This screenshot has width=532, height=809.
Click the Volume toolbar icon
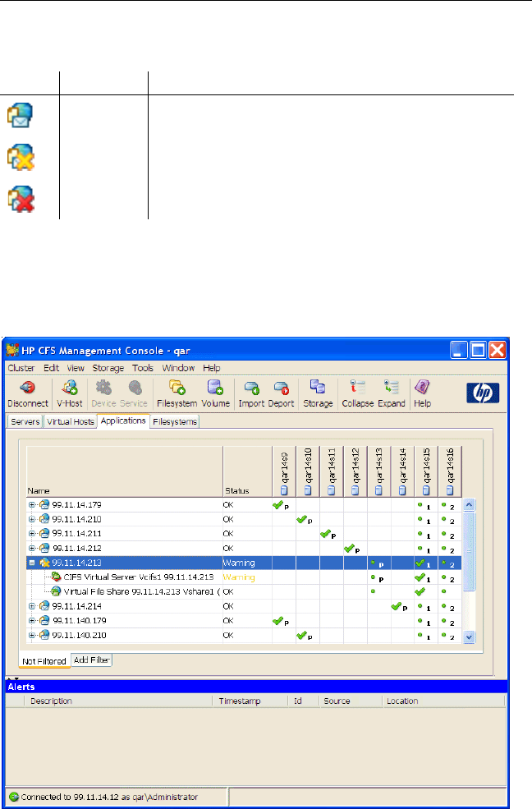coord(215,388)
